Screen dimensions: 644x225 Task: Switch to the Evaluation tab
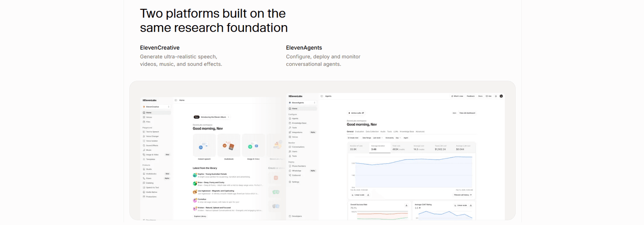[x=360, y=131]
